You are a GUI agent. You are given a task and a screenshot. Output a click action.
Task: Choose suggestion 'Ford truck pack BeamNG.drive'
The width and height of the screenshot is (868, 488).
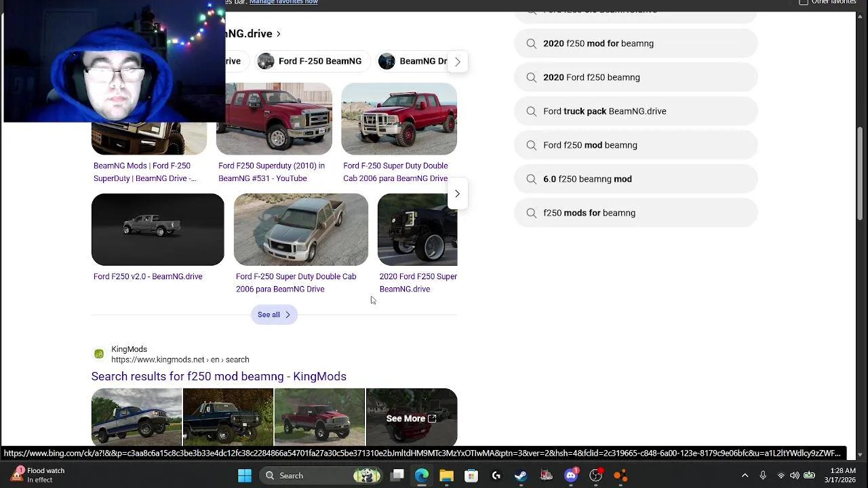point(635,111)
